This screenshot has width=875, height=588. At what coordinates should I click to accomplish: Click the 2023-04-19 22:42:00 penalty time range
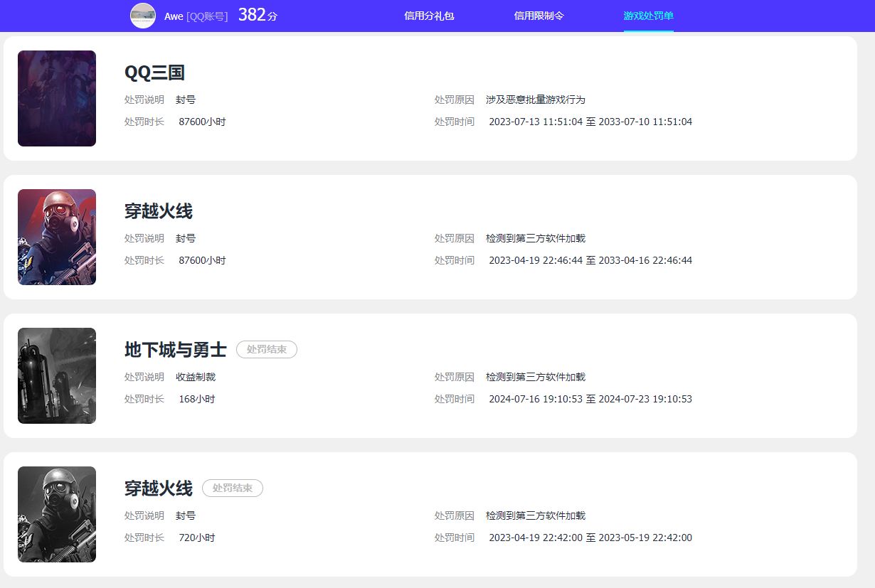590,538
